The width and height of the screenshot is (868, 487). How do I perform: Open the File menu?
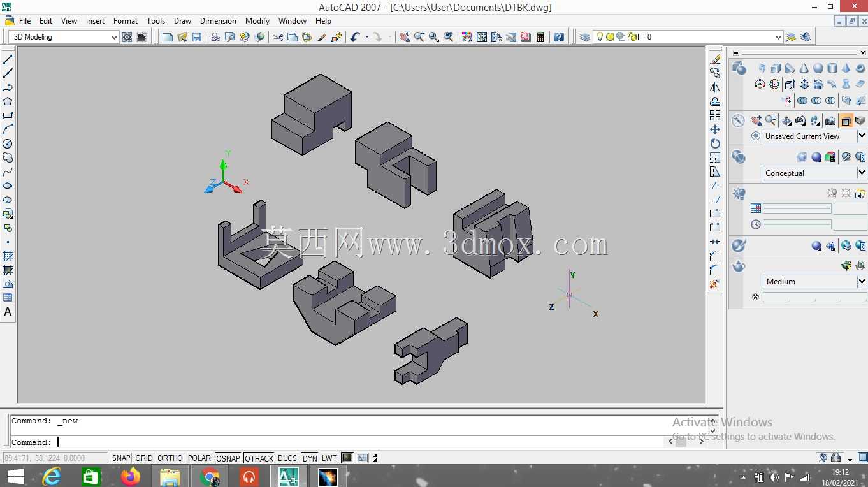(x=25, y=20)
